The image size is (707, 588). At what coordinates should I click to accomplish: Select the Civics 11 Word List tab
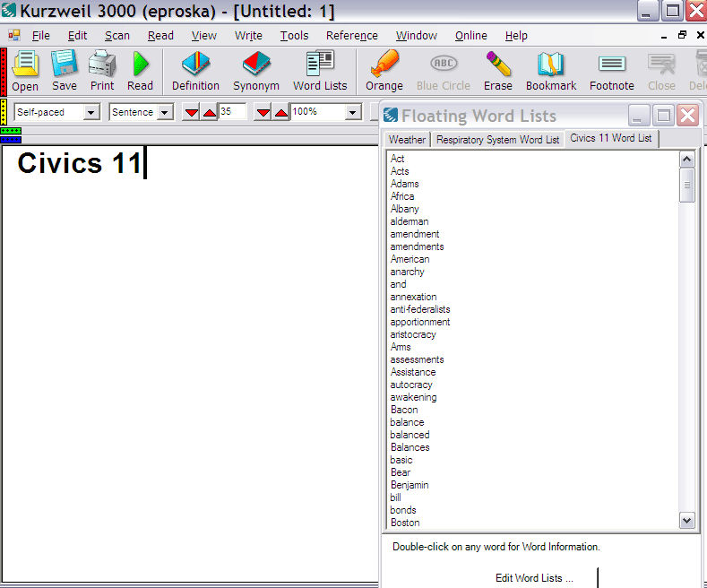click(611, 138)
